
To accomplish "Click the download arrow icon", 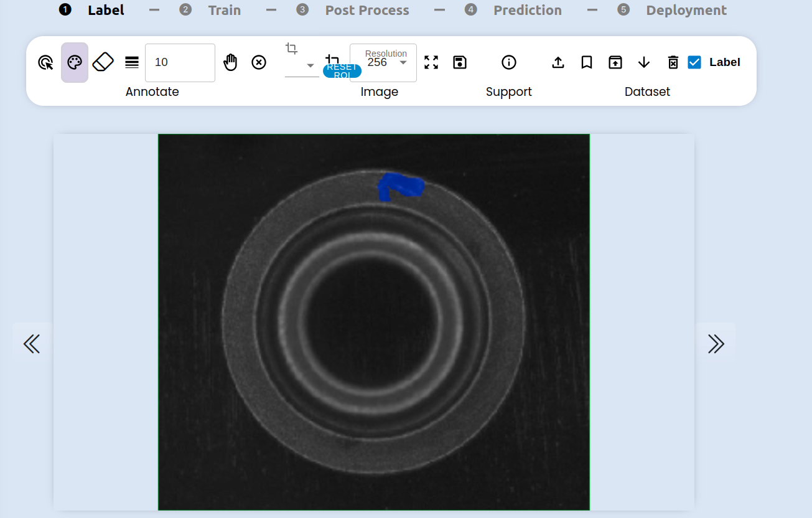I will pyautogui.click(x=644, y=62).
